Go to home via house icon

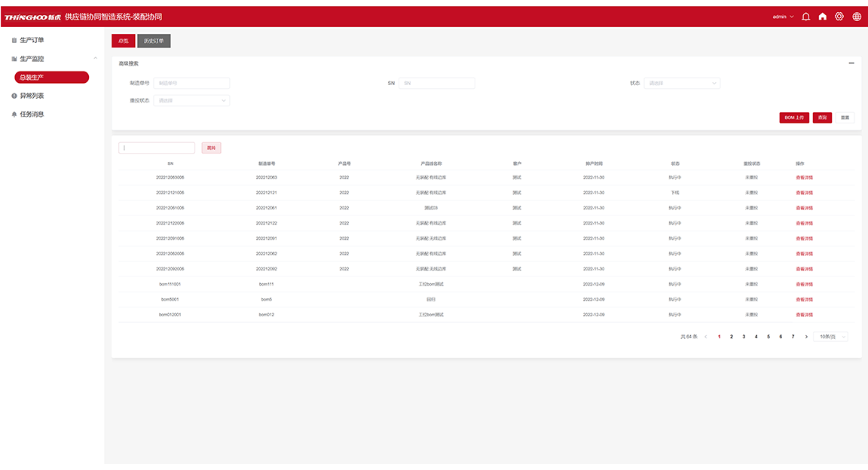click(823, 17)
